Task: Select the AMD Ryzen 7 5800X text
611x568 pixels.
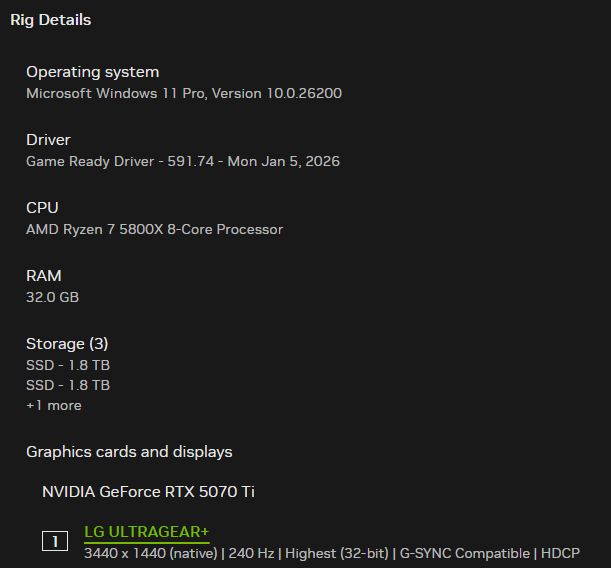Action: (154, 229)
